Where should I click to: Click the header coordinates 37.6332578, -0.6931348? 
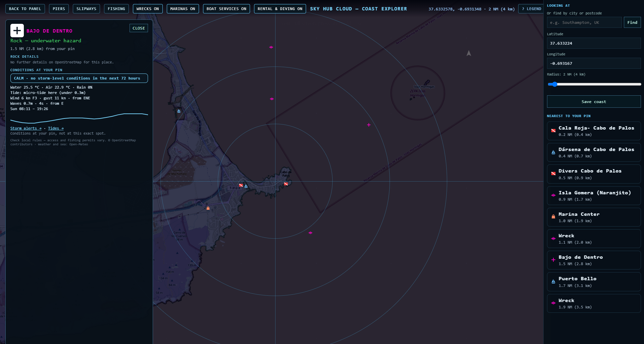click(455, 9)
